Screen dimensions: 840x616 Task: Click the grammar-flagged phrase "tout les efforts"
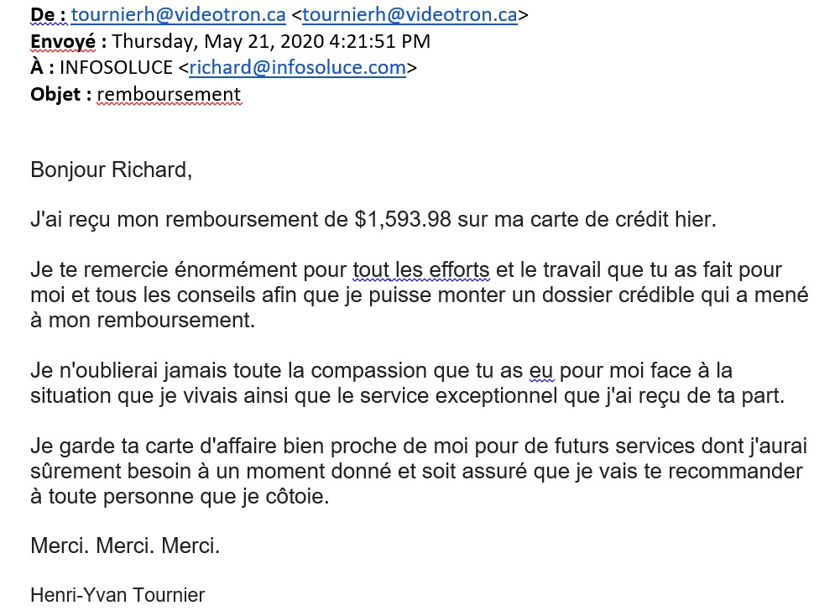tap(420, 270)
